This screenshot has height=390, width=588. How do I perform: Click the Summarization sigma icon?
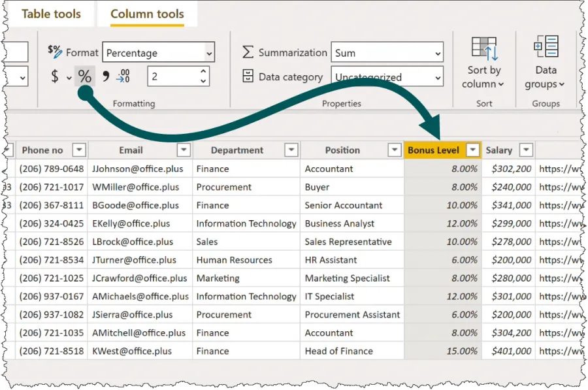point(248,52)
